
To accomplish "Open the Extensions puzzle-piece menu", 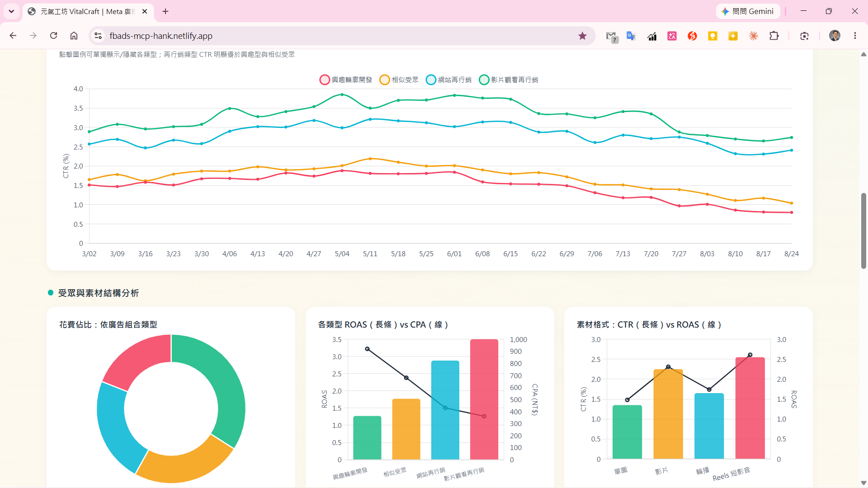I will 774,36.
